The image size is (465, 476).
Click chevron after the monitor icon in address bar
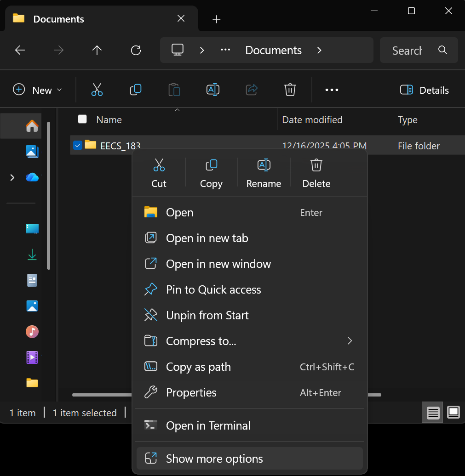202,51
